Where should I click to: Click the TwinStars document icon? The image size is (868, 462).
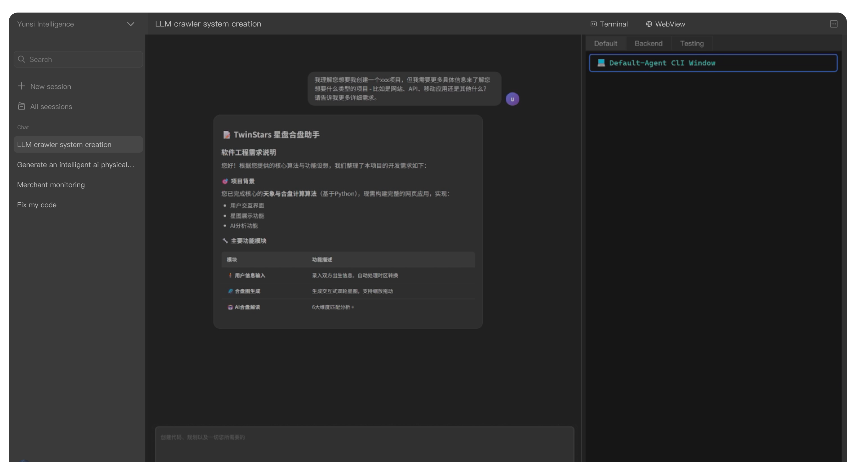(227, 135)
